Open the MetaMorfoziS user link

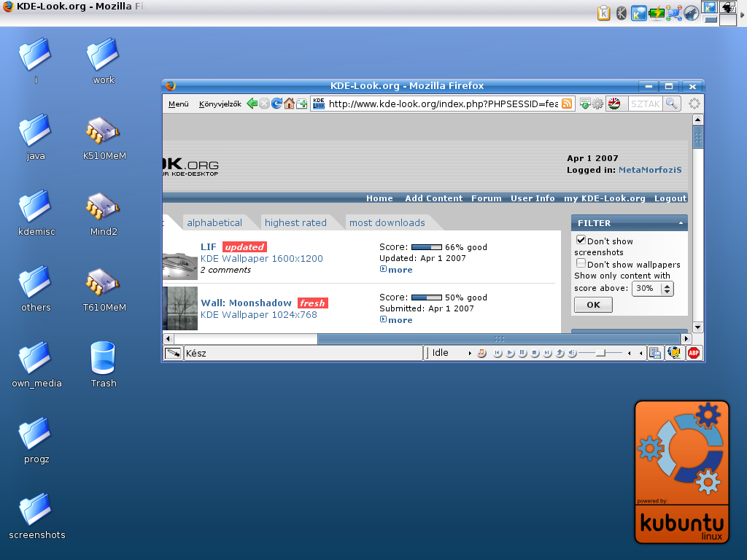coord(650,169)
